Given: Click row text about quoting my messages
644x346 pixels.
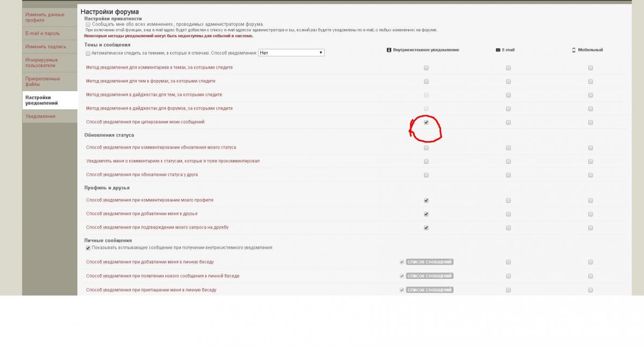Looking at the screenshot, I should (x=145, y=122).
